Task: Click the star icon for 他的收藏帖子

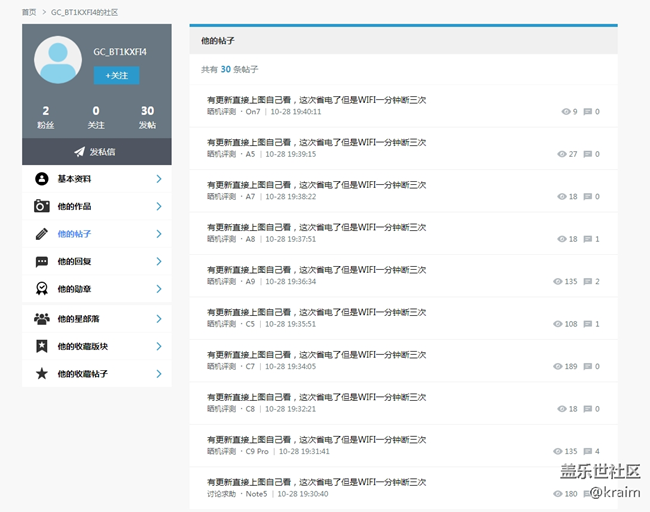Action: tap(41, 374)
